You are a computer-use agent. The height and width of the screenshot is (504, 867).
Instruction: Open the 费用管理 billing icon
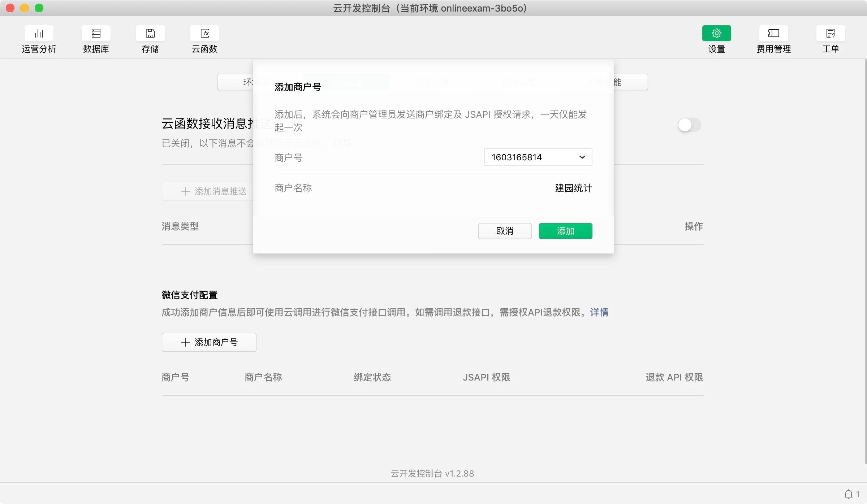point(773,34)
